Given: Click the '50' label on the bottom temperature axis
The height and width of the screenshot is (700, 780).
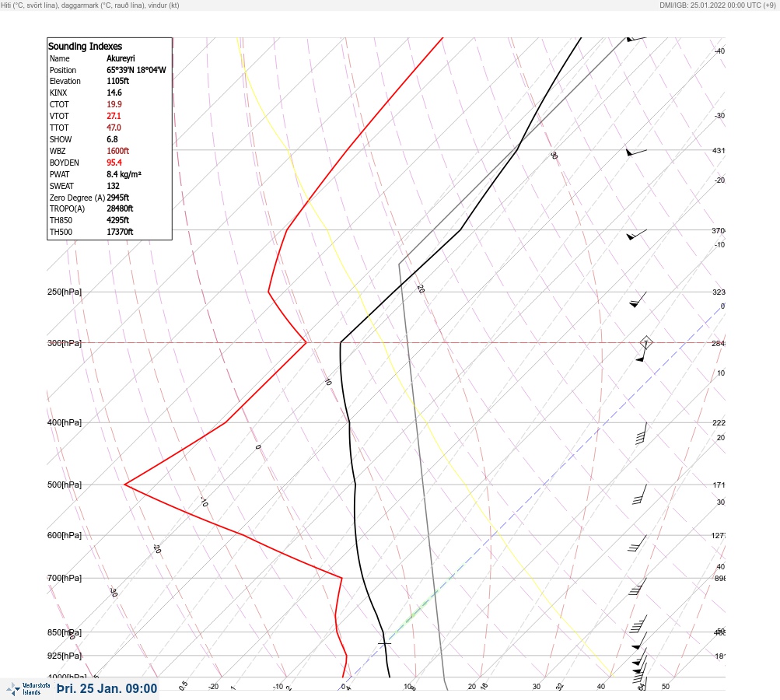Looking at the screenshot, I should point(666,687).
